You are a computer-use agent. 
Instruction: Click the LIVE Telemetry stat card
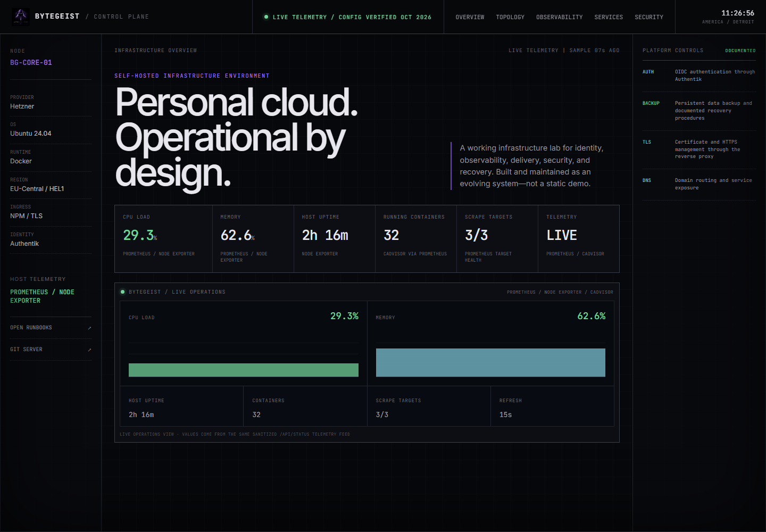point(579,239)
